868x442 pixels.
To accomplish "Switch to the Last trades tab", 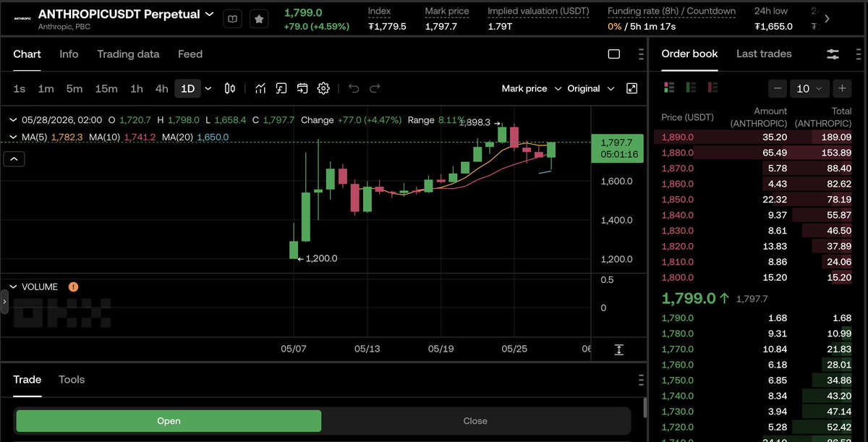I will pos(764,54).
